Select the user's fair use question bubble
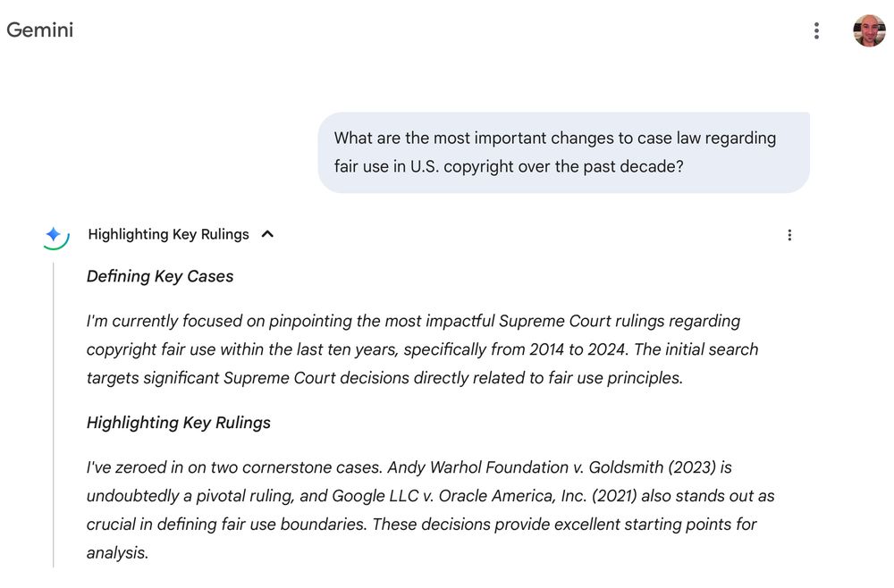Screen dimensions: 894x588 pyautogui.click(x=562, y=153)
